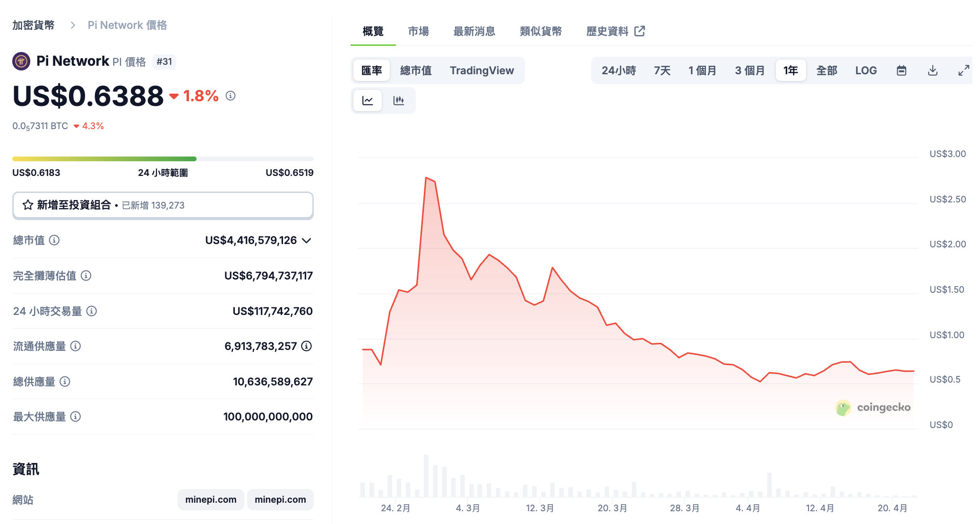980x524 pixels.
Task: Open 完全攤薄估值 info popup
Action: [x=86, y=276]
